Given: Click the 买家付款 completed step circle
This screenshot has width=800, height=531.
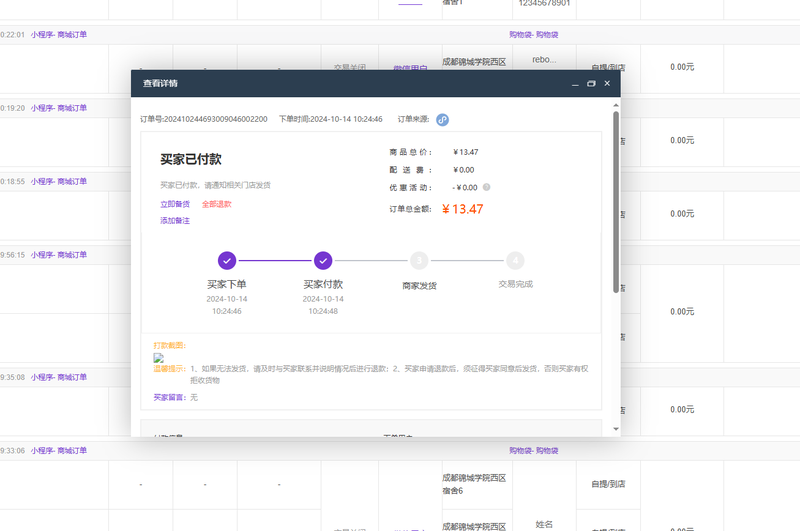Looking at the screenshot, I should (323, 261).
